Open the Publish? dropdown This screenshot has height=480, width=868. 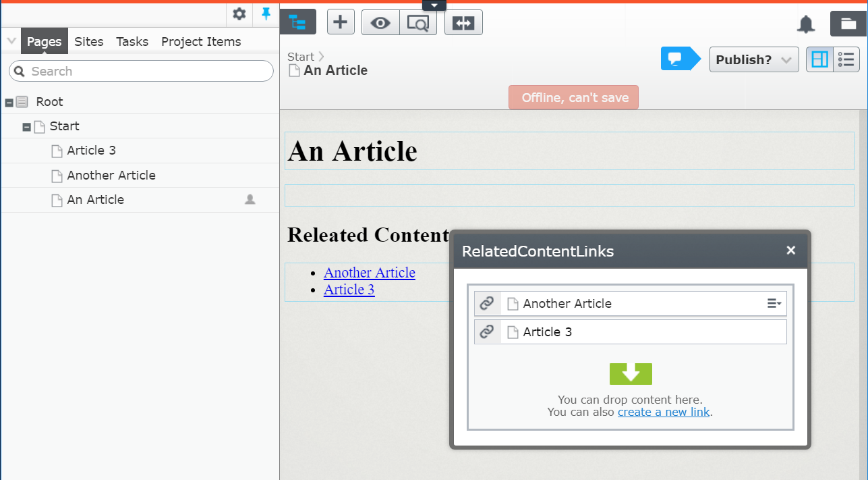click(754, 59)
